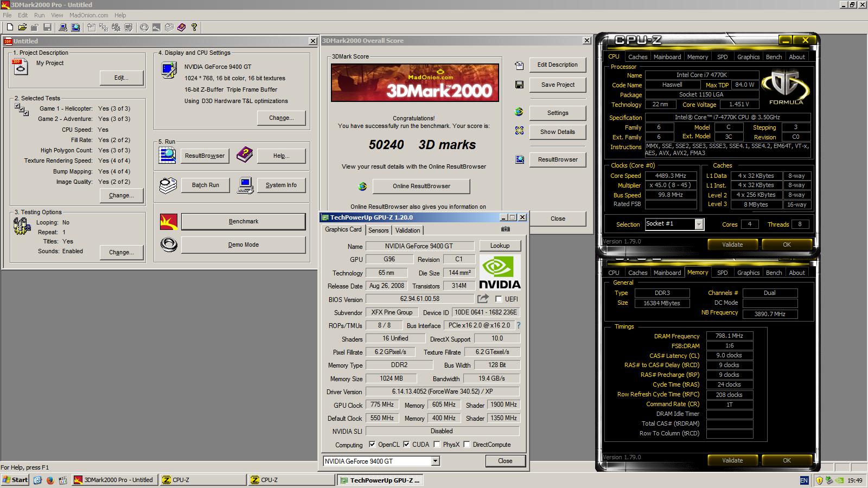Click Change button under Selected Tests

pyautogui.click(x=122, y=196)
